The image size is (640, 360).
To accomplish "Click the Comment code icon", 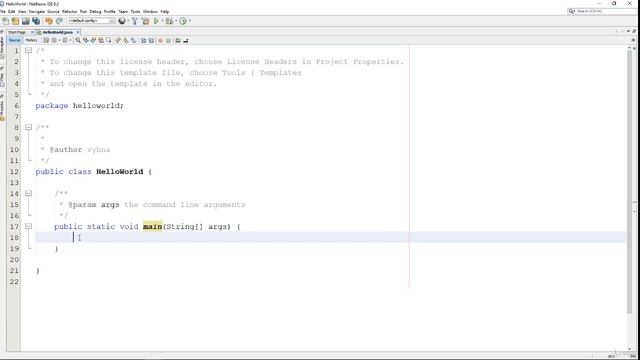I will tap(178, 40).
